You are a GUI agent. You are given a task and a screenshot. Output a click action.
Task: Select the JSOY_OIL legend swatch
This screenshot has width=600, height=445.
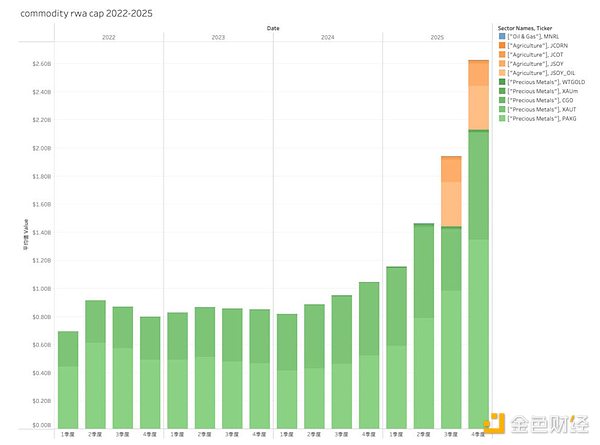(x=501, y=73)
